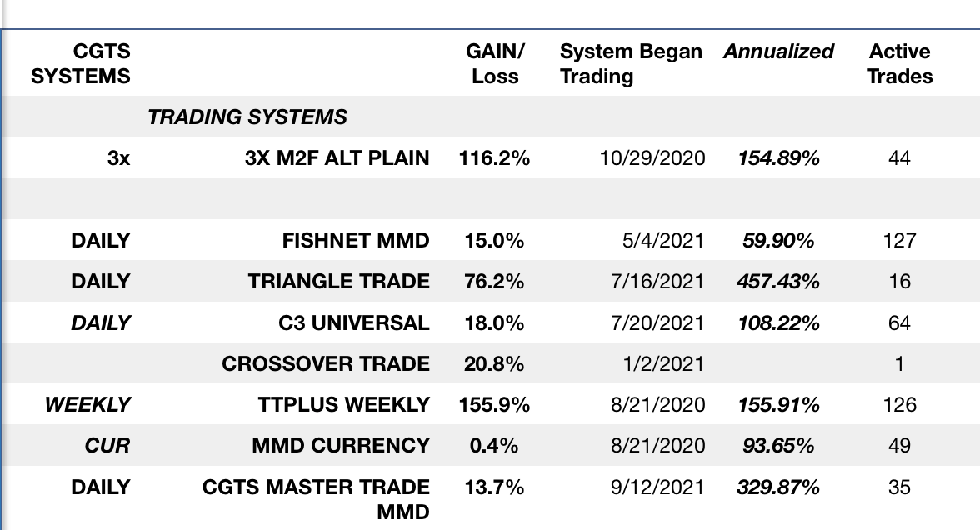Screen dimensions: 980x530
Task: Select the 116.2% gain value
Action: click(494, 158)
